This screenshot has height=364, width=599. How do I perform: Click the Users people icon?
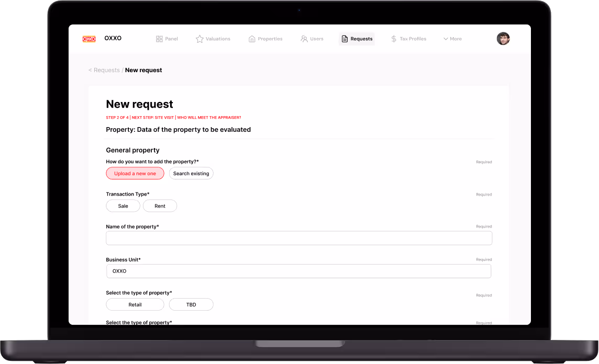(x=304, y=39)
